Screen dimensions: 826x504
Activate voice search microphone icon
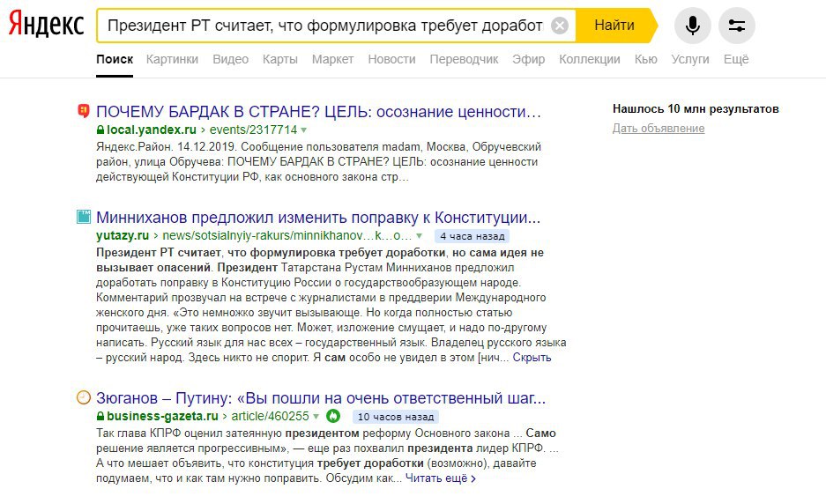[x=693, y=26]
